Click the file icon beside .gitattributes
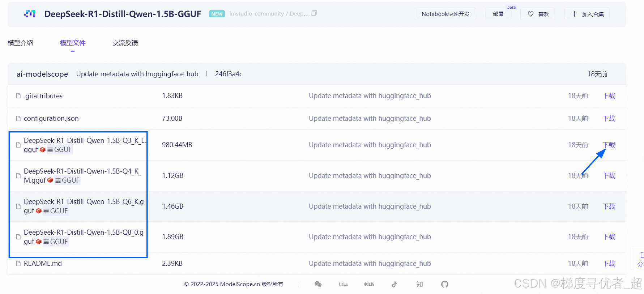Viewport: 644px width, 294px height. tap(18, 96)
